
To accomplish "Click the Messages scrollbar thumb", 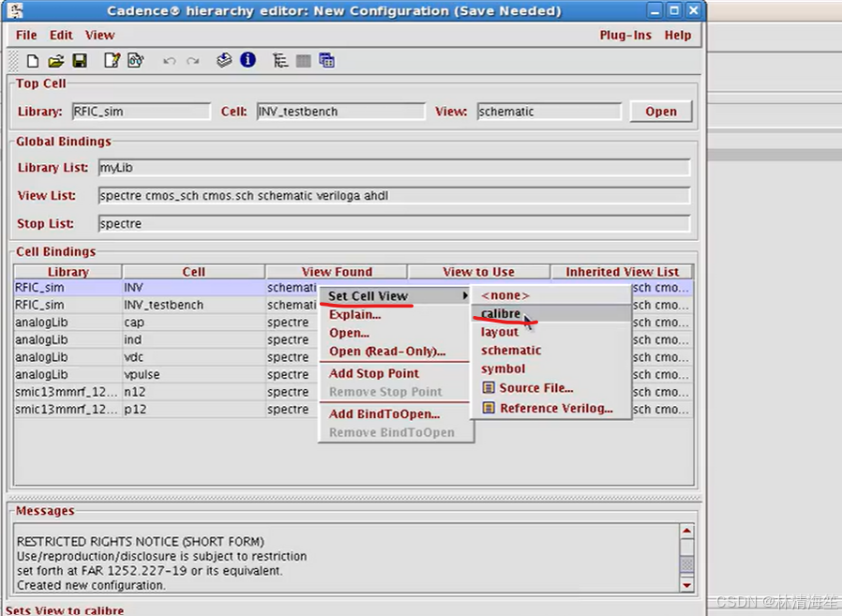I will pyautogui.click(x=686, y=563).
